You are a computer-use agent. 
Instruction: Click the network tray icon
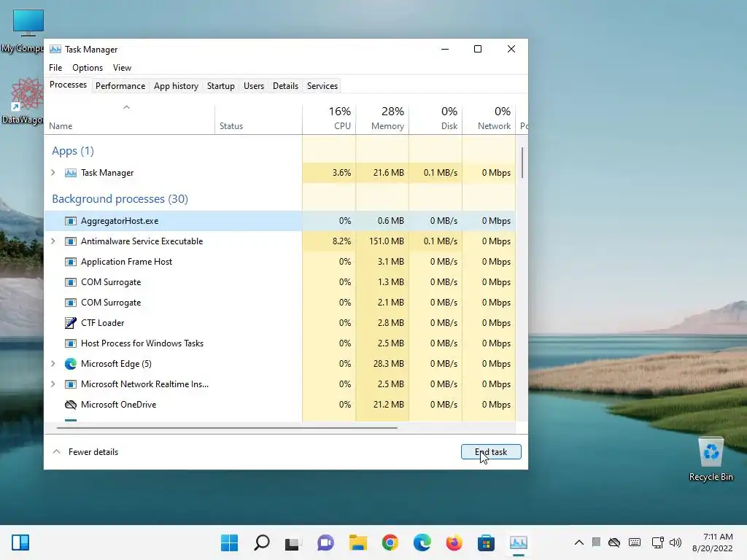pyautogui.click(x=657, y=542)
